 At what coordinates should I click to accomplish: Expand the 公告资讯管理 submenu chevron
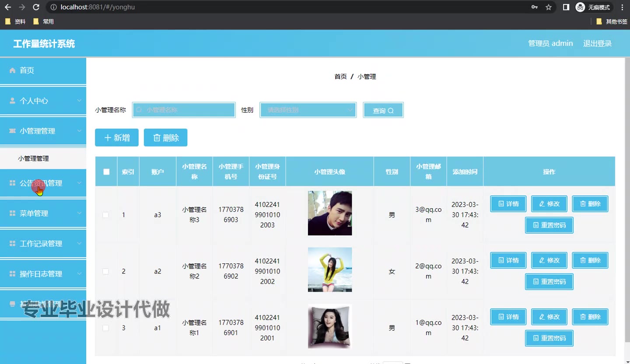[x=79, y=183]
